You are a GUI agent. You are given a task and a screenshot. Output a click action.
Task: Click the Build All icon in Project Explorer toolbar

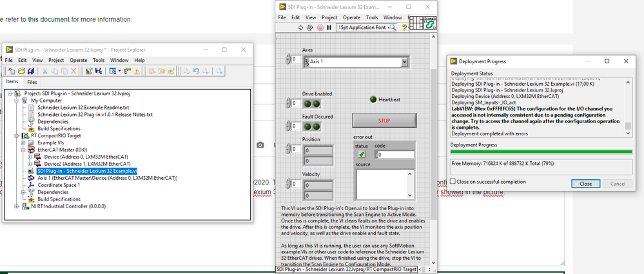[152, 71]
